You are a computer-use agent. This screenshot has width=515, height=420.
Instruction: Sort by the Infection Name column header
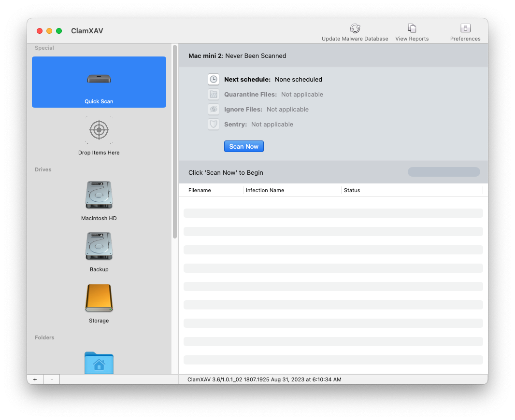click(x=265, y=190)
